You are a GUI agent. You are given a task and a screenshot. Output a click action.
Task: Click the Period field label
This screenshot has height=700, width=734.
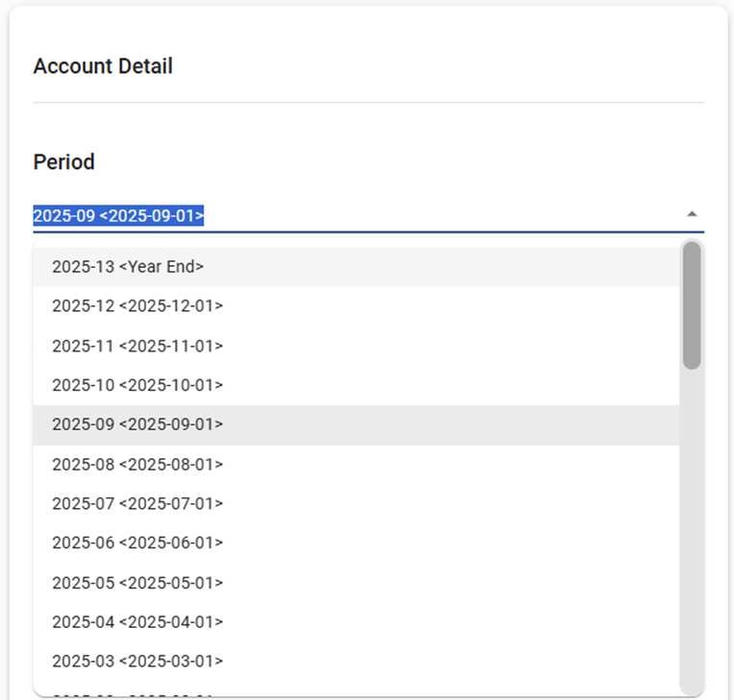[x=63, y=162]
